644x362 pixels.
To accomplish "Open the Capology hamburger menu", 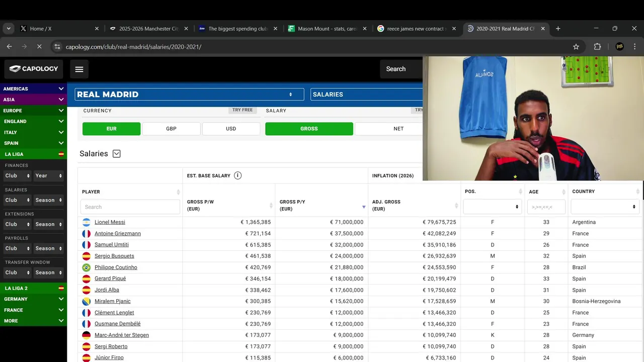I will tap(79, 69).
